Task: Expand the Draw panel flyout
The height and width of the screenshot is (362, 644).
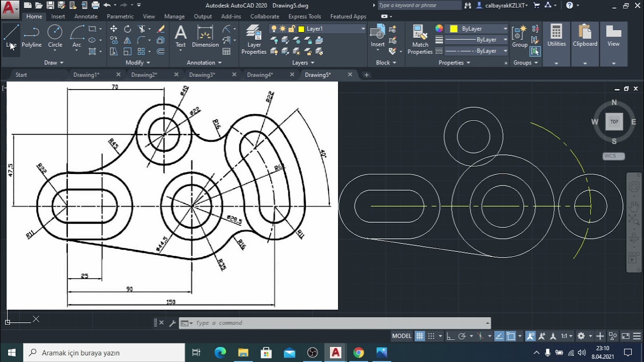Action: coord(54,63)
